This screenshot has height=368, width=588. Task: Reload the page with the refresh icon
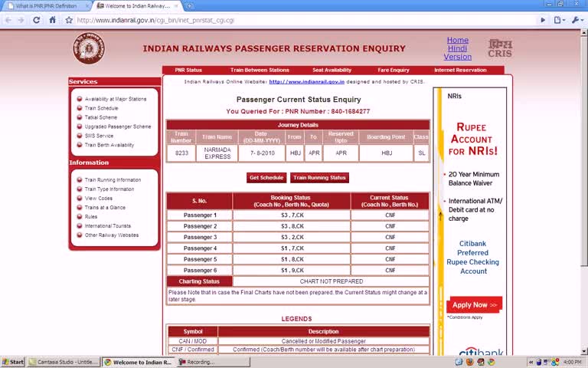pyautogui.click(x=37, y=20)
